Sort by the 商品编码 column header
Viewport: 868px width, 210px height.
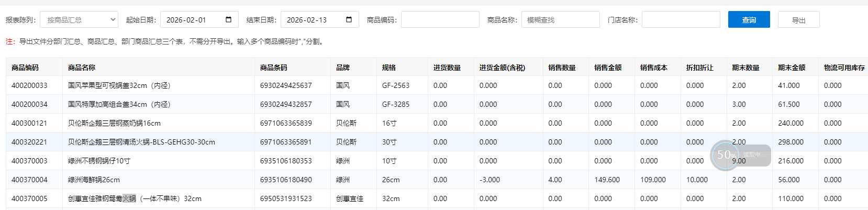[x=25, y=68]
